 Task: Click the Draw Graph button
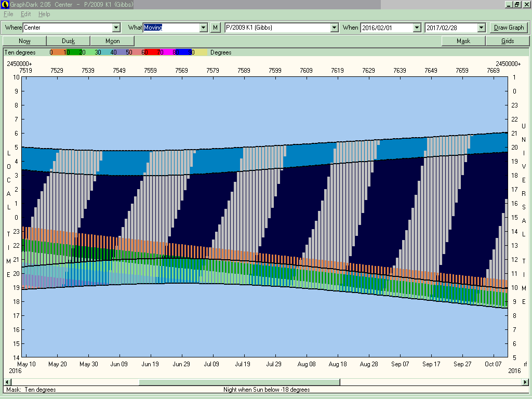[x=509, y=28]
